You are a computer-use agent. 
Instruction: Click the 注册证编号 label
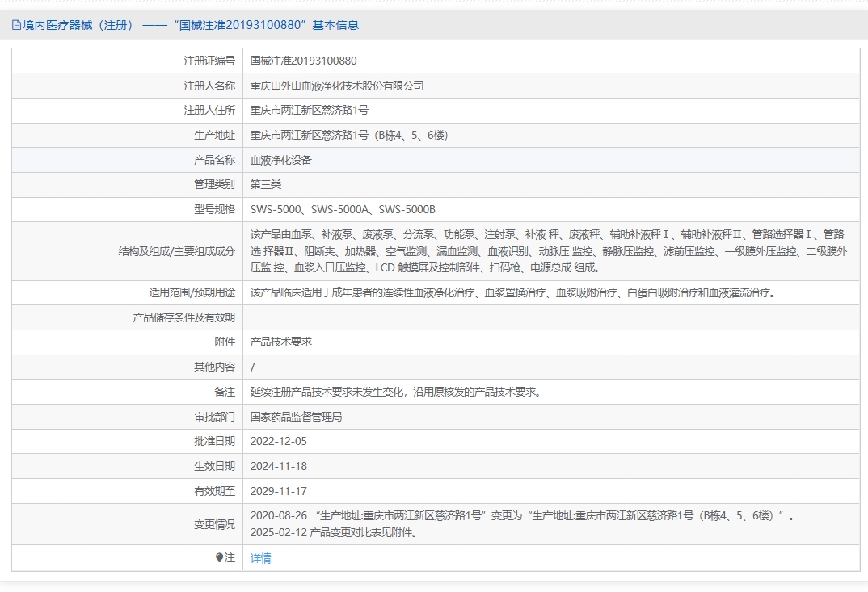tap(209, 61)
